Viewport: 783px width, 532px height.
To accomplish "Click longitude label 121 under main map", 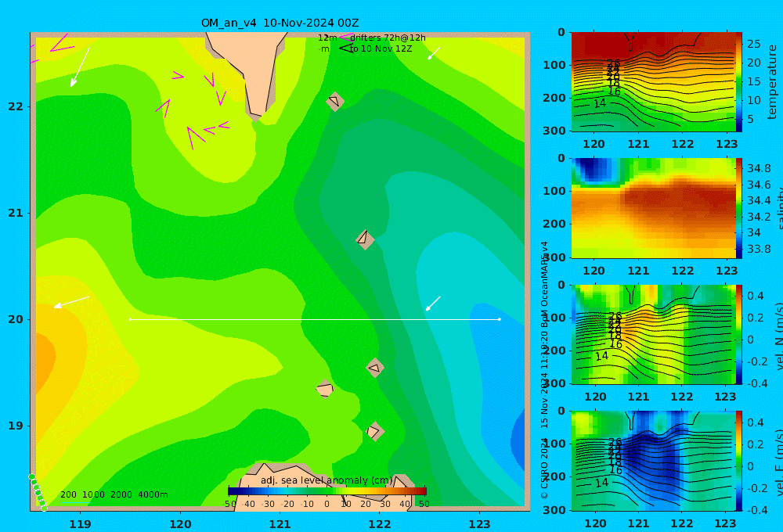I will pyautogui.click(x=280, y=524).
